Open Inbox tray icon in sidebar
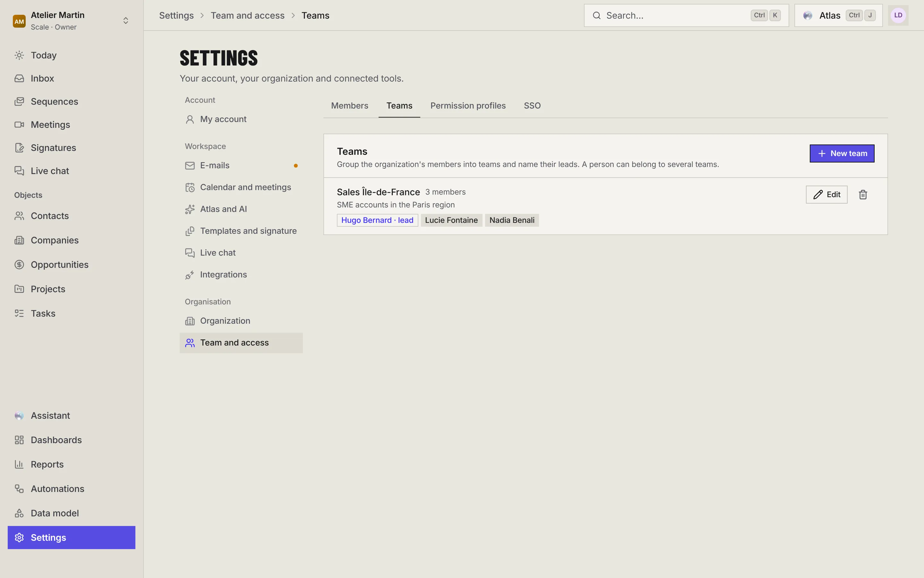This screenshot has height=578, width=924. point(19,78)
